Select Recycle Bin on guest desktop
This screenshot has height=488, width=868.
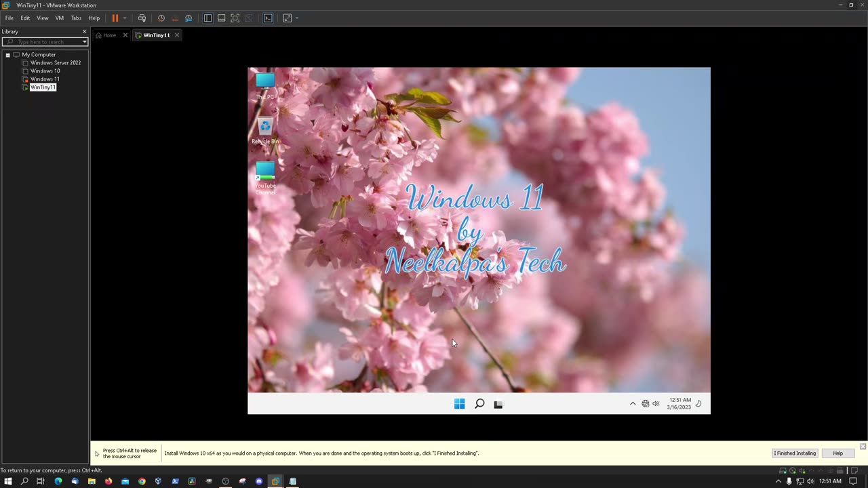tap(265, 131)
